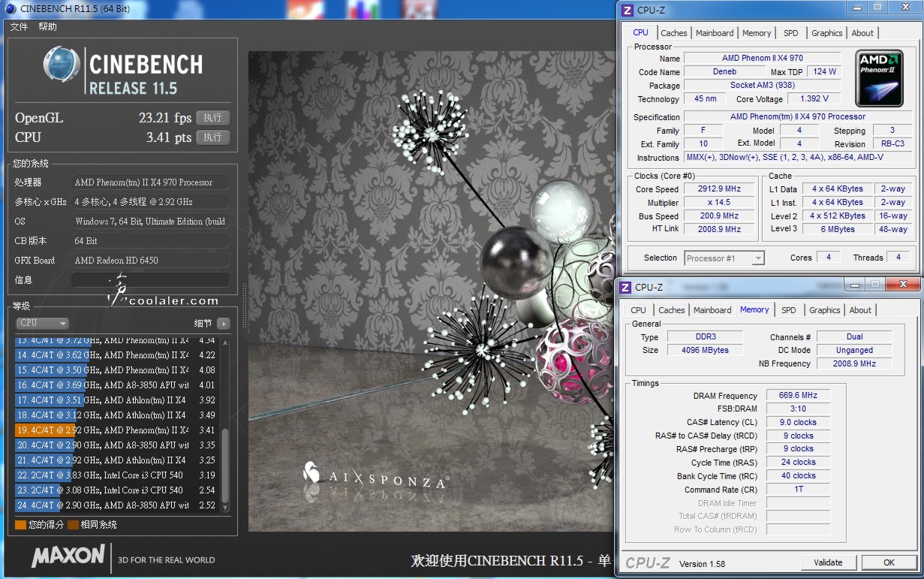Select ranking row 18 Athlon at 3.12 GHz
924x579 pixels.
tap(116, 415)
